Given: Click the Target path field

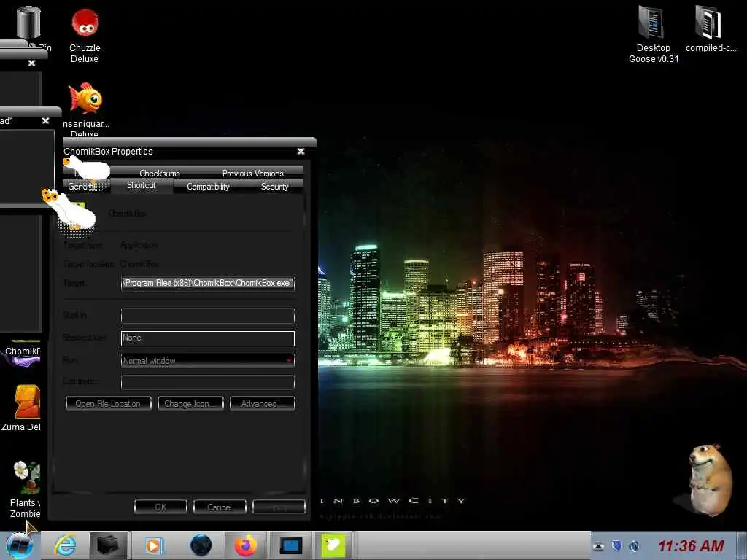Looking at the screenshot, I should tap(208, 284).
